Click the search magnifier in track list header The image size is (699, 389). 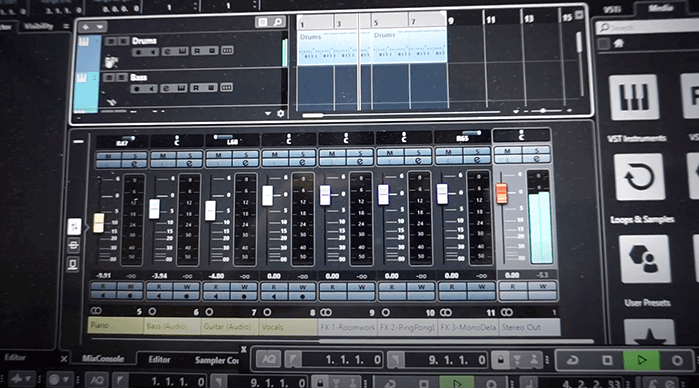point(277,21)
